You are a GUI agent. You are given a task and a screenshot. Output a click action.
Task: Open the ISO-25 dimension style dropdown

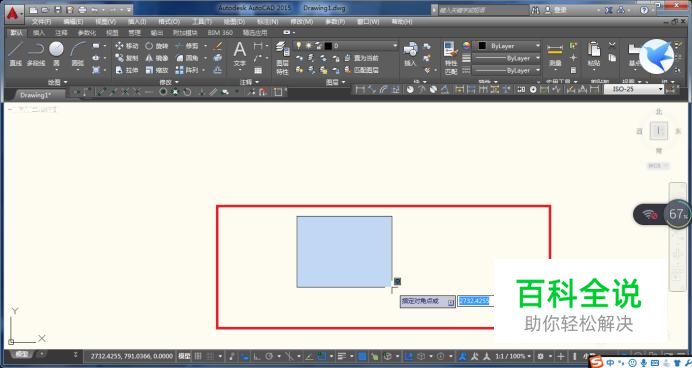(x=633, y=89)
